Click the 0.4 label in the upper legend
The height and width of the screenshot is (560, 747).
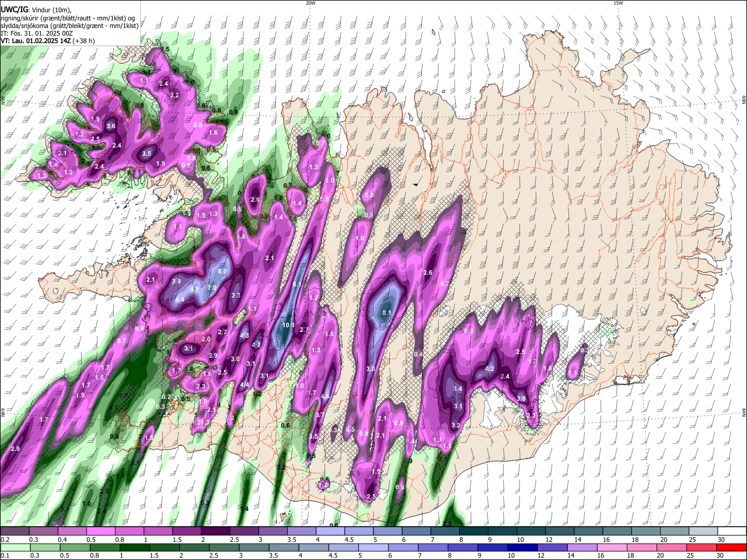click(x=62, y=540)
